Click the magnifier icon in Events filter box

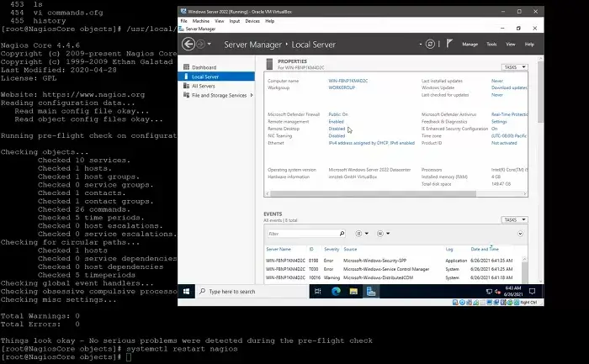(342, 234)
